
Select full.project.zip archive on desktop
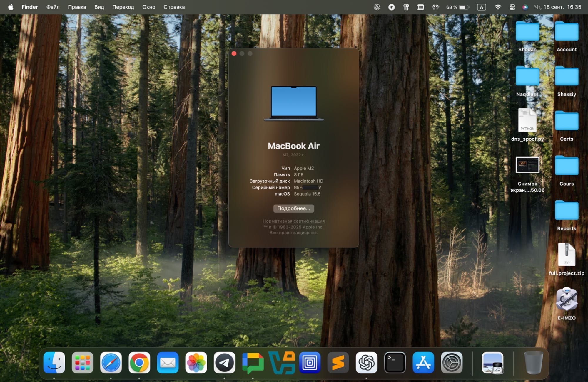tap(567, 255)
